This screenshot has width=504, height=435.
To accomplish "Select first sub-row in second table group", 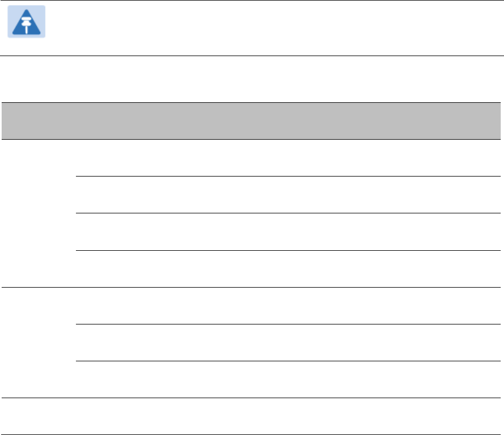I will coord(288,306).
